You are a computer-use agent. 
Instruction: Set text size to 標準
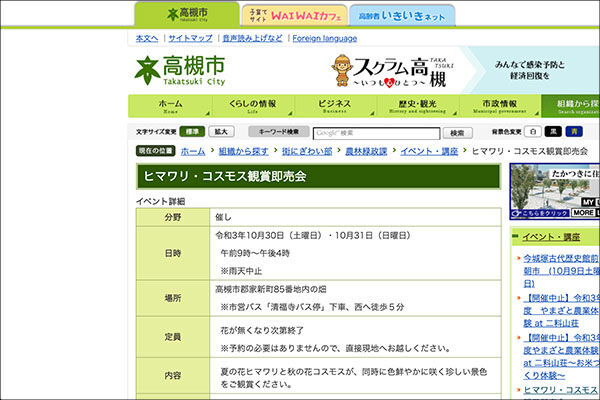coord(192,132)
